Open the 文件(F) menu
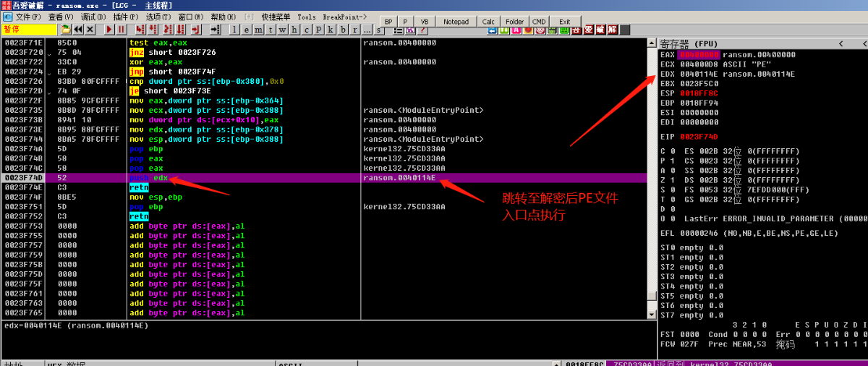The width and height of the screenshot is (868, 366). (x=27, y=17)
